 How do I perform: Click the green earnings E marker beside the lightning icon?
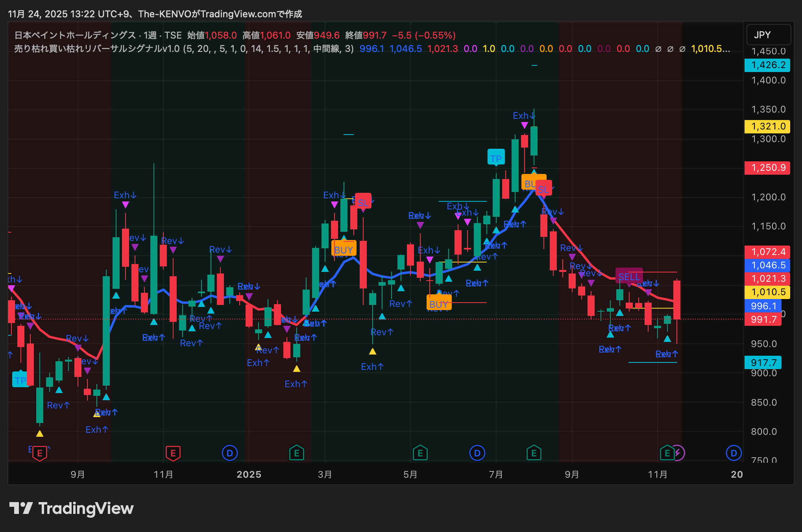coord(667,453)
